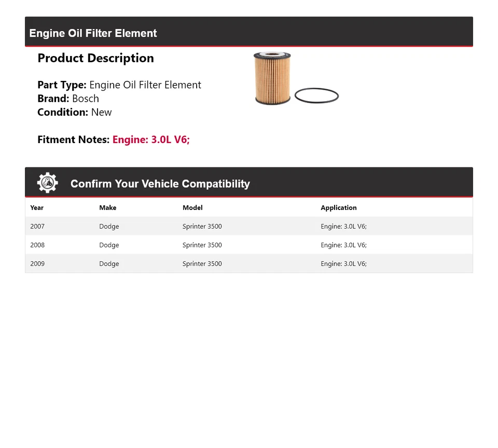Image resolution: width=498 pixels, height=448 pixels.
Task: Click the Year column header
Action: (x=37, y=207)
